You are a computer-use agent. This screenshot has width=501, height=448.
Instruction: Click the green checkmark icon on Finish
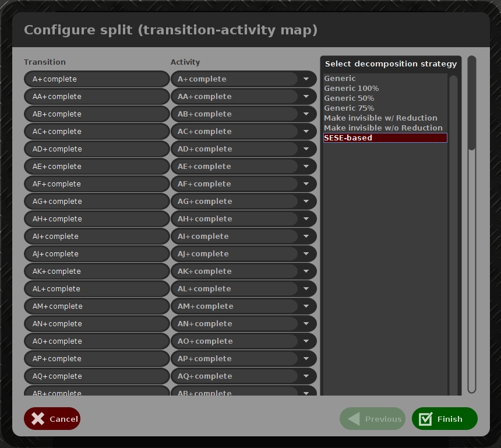coord(425,418)
